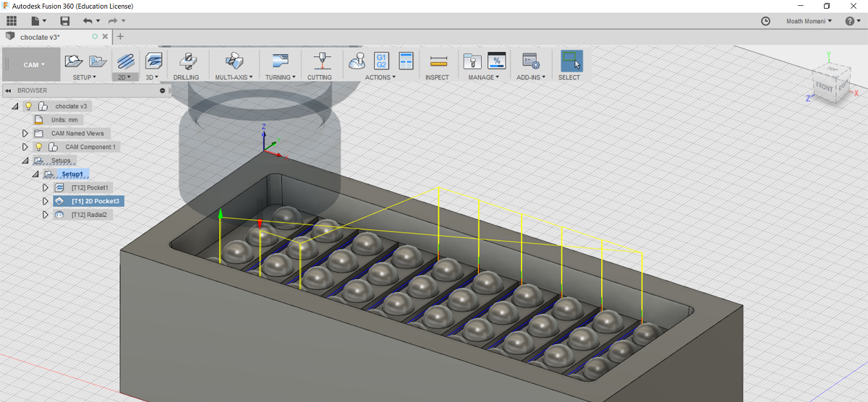Select CAM Component:1 item
The width and height of the screenshot is (868, 402).
click(x=90, y=147)
